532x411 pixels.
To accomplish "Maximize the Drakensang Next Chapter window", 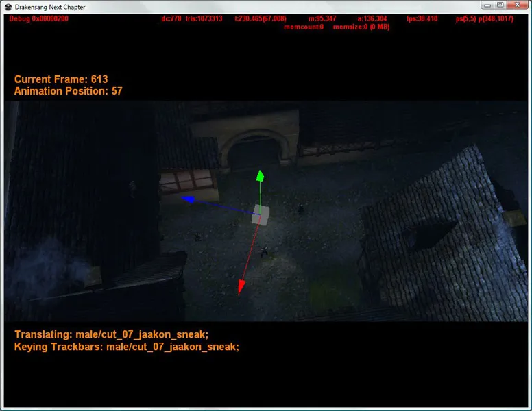I will [x=500, y=5].
